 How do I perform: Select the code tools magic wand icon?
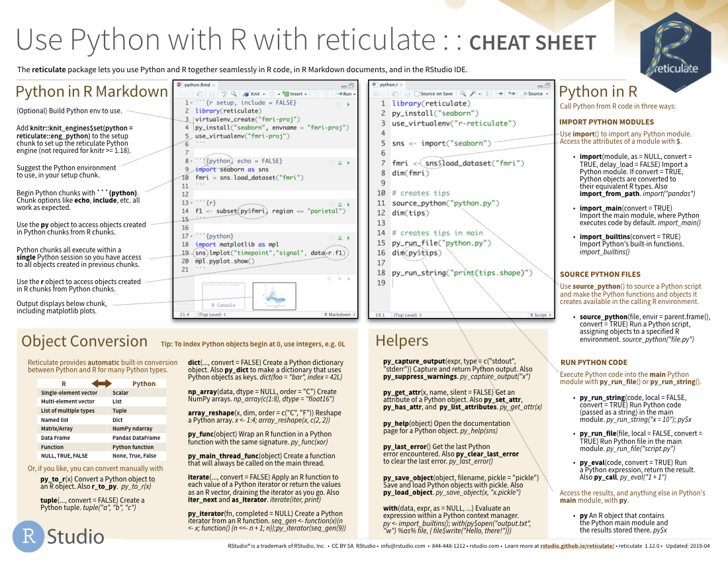473,94
